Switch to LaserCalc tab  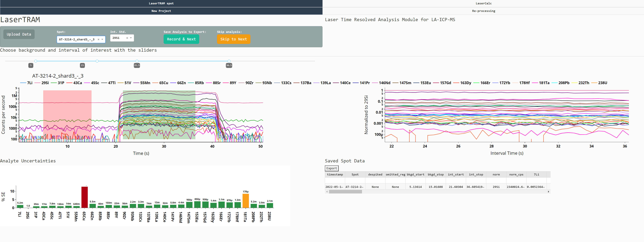pos(483,4)
